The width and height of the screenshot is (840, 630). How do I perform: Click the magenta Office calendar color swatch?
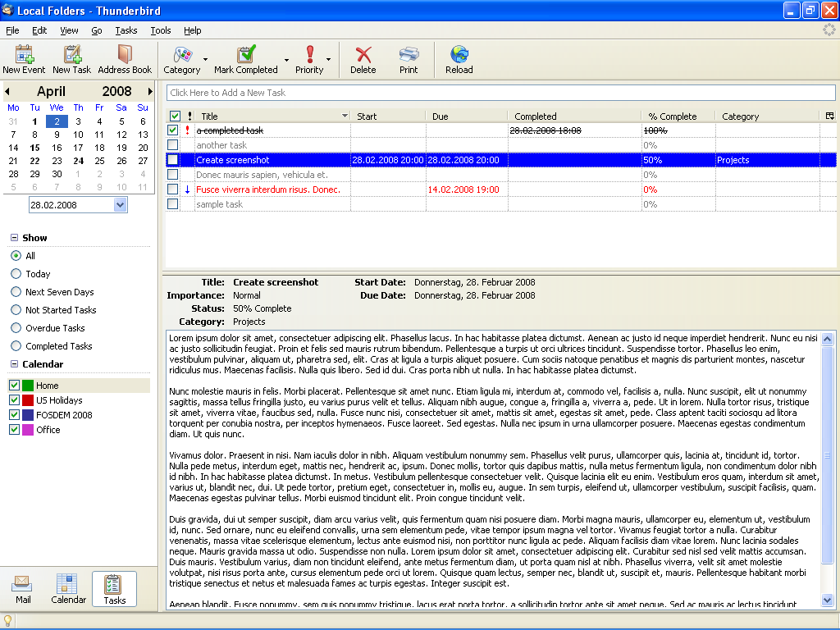28,430
